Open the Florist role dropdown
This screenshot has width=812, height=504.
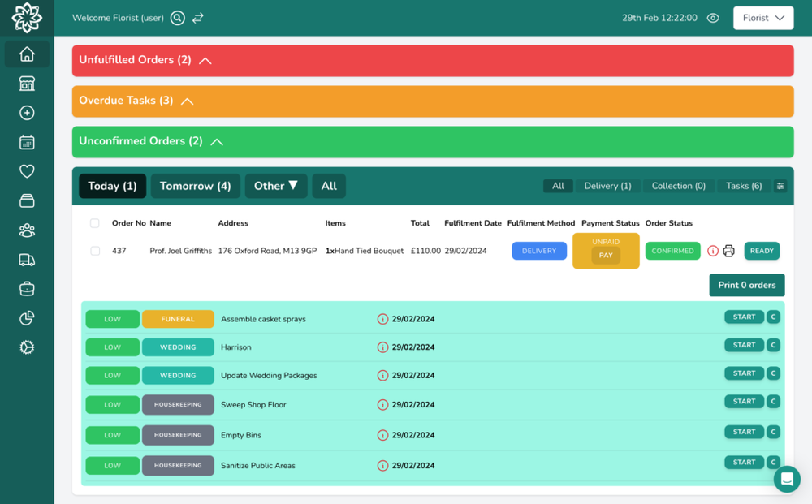point(762,17)
